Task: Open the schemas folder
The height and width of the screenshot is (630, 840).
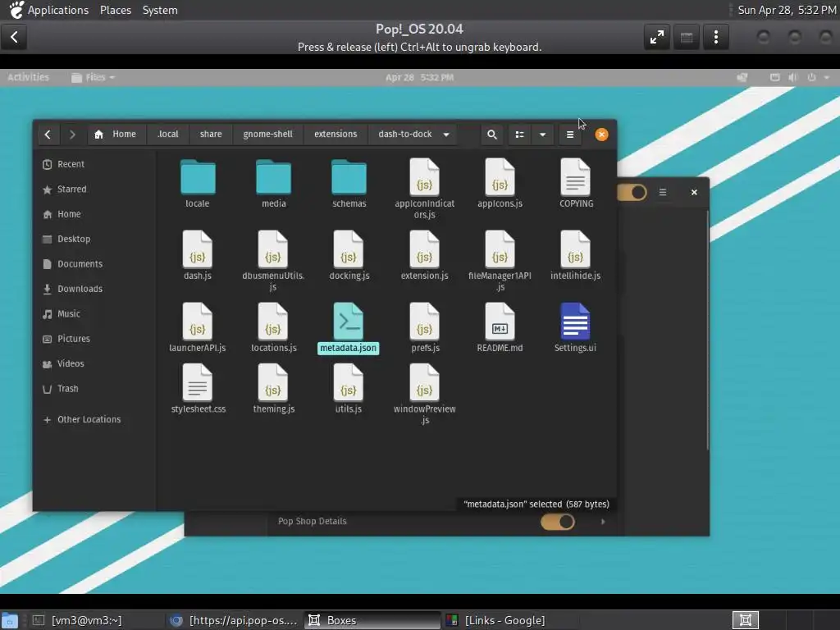Action: (349, 184)
